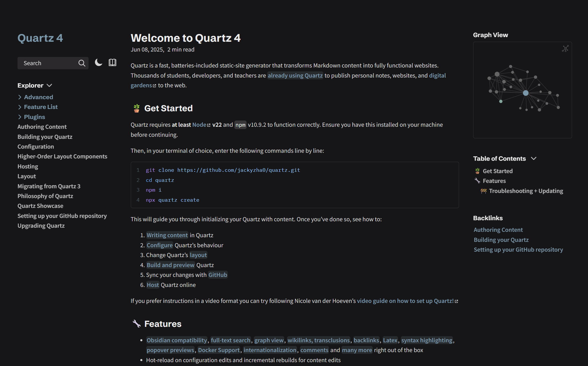This screenshot has width=588, height=366.
Task: Open Authoring Content backlink
Action: coord(498,230)
